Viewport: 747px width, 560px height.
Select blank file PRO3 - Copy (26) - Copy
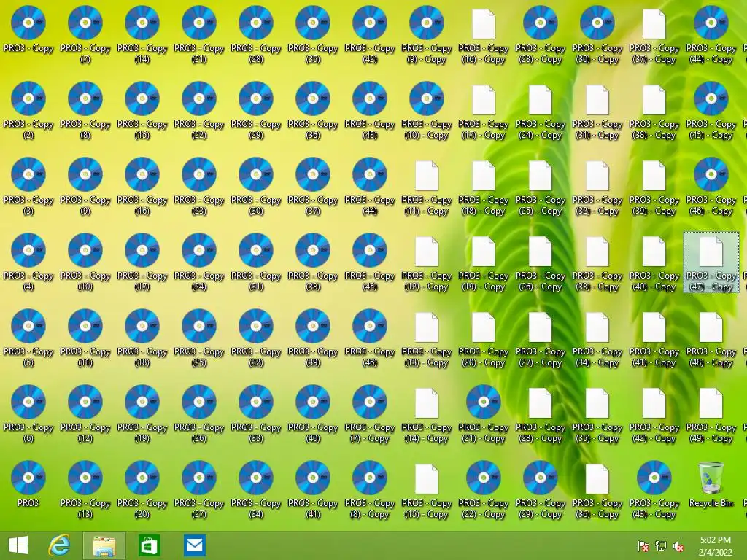point(541,252)
